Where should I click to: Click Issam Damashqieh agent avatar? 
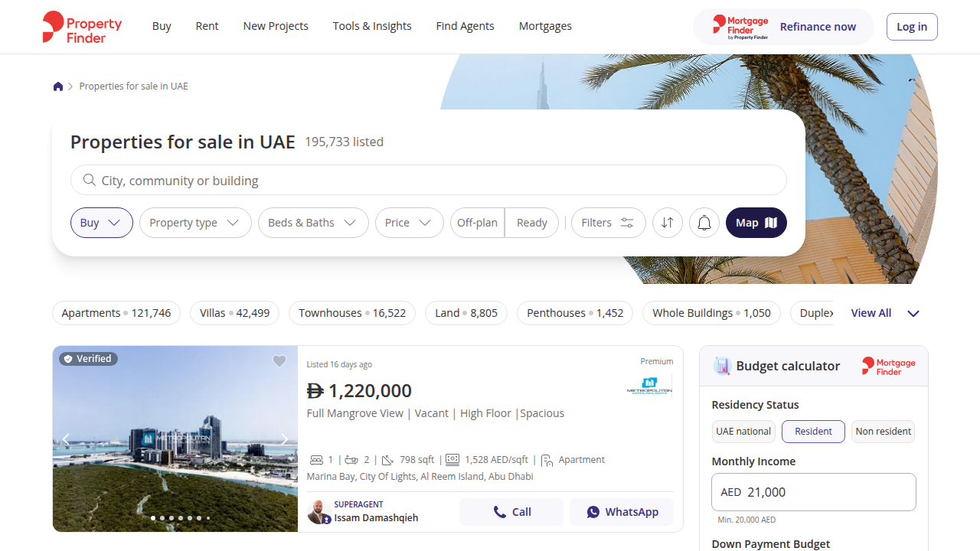tap(318, 512)
